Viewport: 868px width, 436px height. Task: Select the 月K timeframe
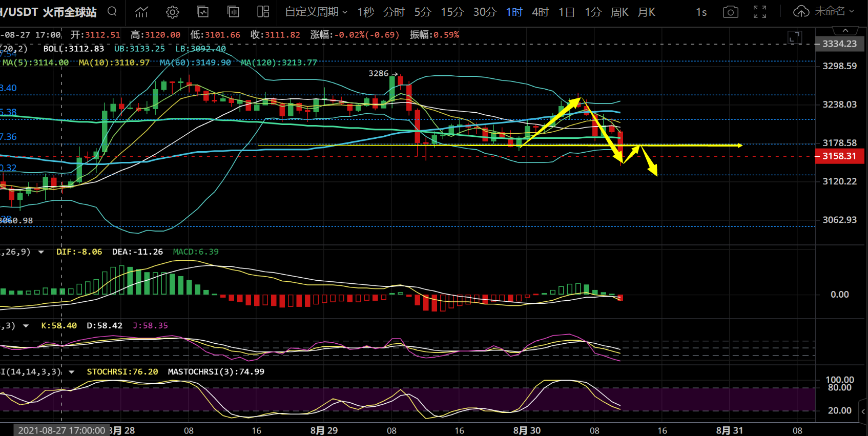tap(647, 12)
